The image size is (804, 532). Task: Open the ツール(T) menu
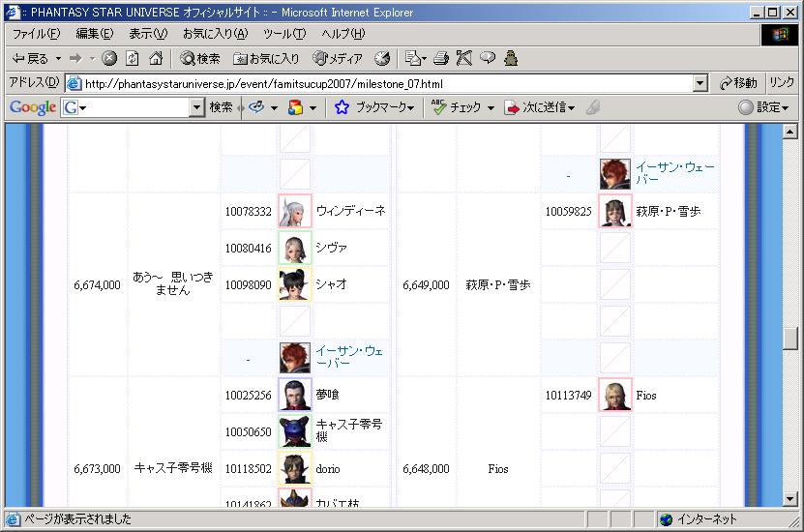coord(284,34)
